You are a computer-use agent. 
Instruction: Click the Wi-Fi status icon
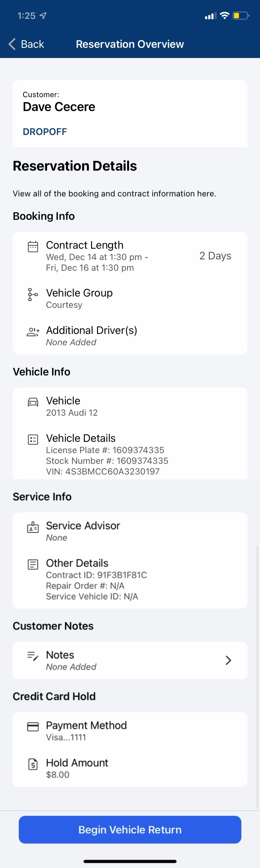pyautogui.click(x=224, y=15)
